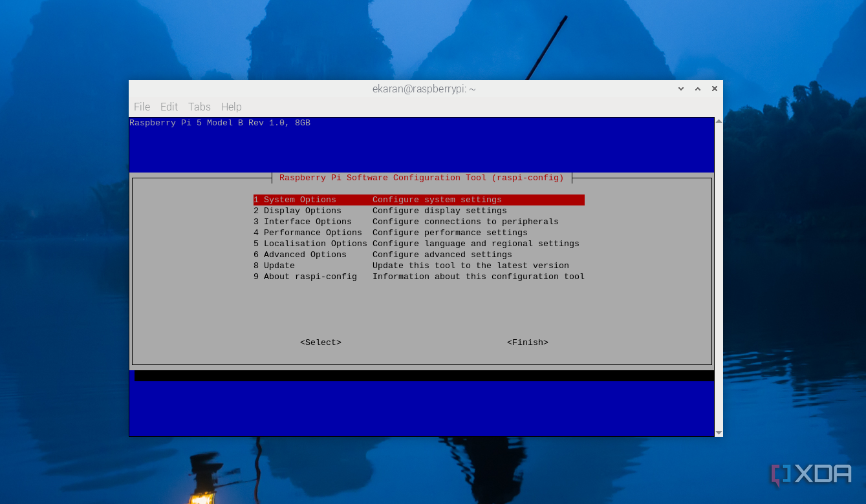The image size is (866, 504).
Task: Click the terminal scrollbar up arrow
Action: click(x=719, y=121)
